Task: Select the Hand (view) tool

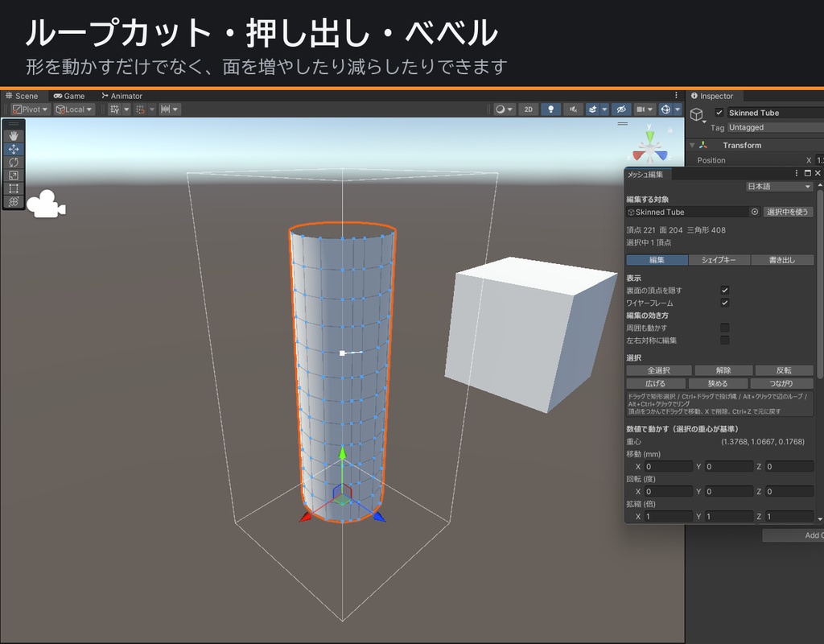Action: 14,135
